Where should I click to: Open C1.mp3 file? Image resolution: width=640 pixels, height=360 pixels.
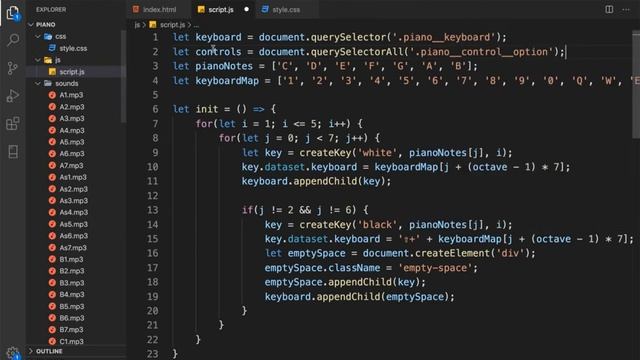(x=71, y=341)
